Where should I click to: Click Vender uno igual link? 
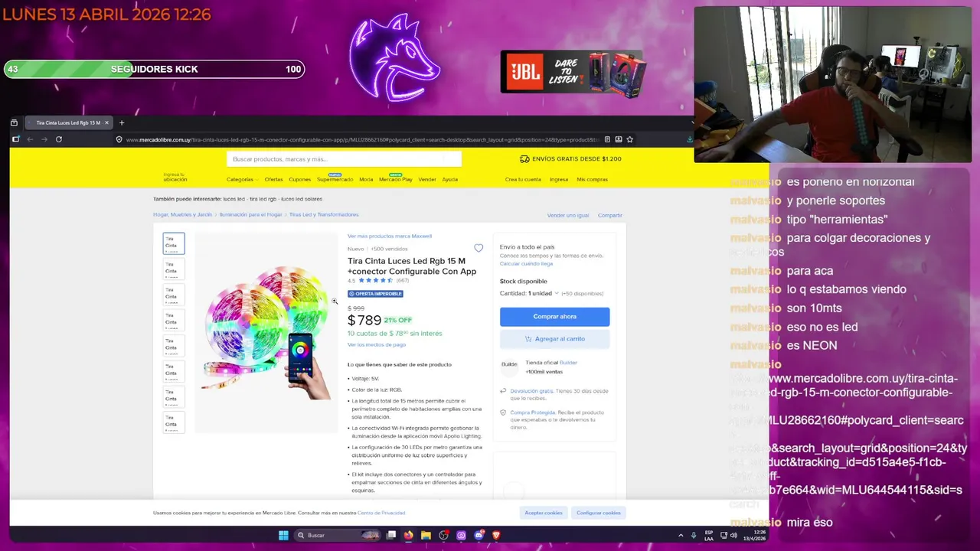click(568, 216)
